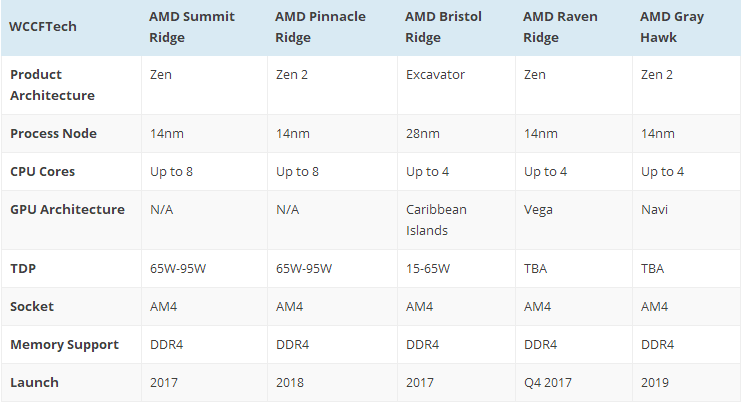Click the TDP row label
The height and width of the screenshot is (405, 743).
coord(23,269)
